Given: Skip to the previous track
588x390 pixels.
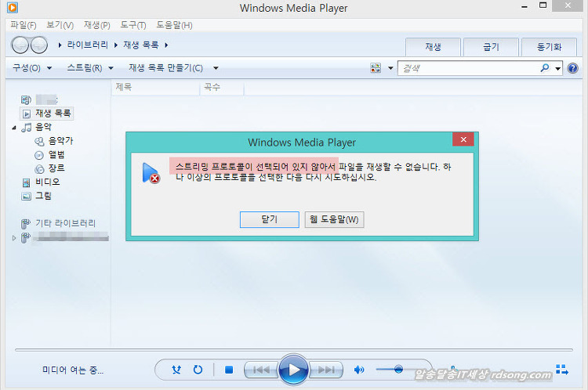Looking at the screenshot, I should [x=261, y=370].
